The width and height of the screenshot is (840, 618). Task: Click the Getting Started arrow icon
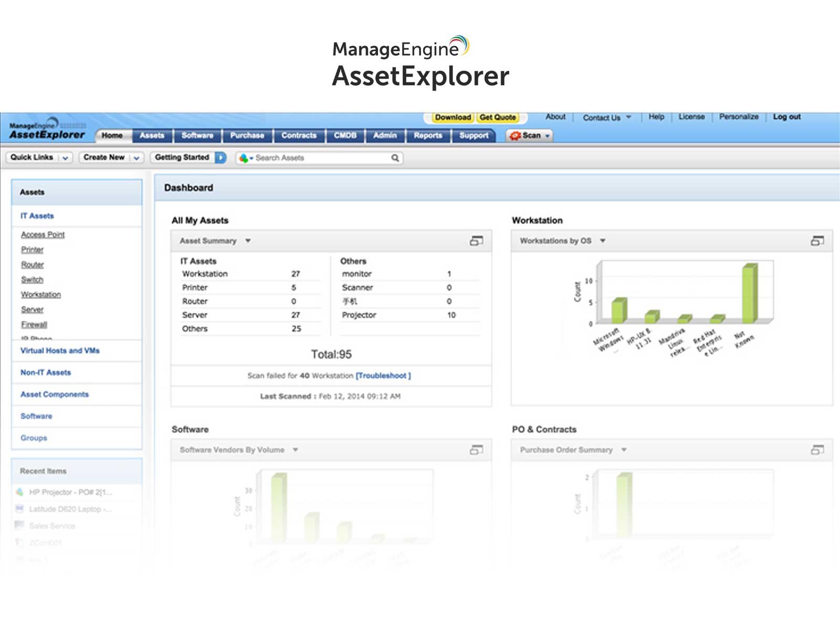tap(221, 157)
